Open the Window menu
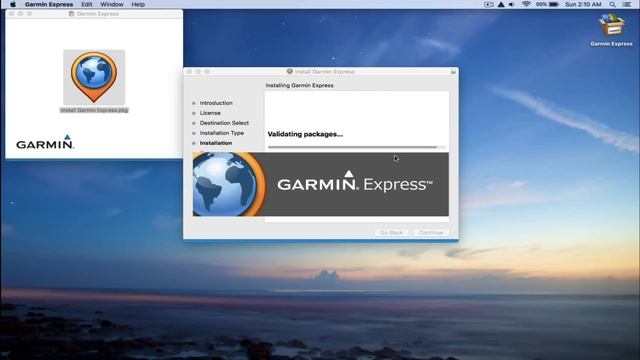Viewport: 640px width, 360px height. coord(112,4)
